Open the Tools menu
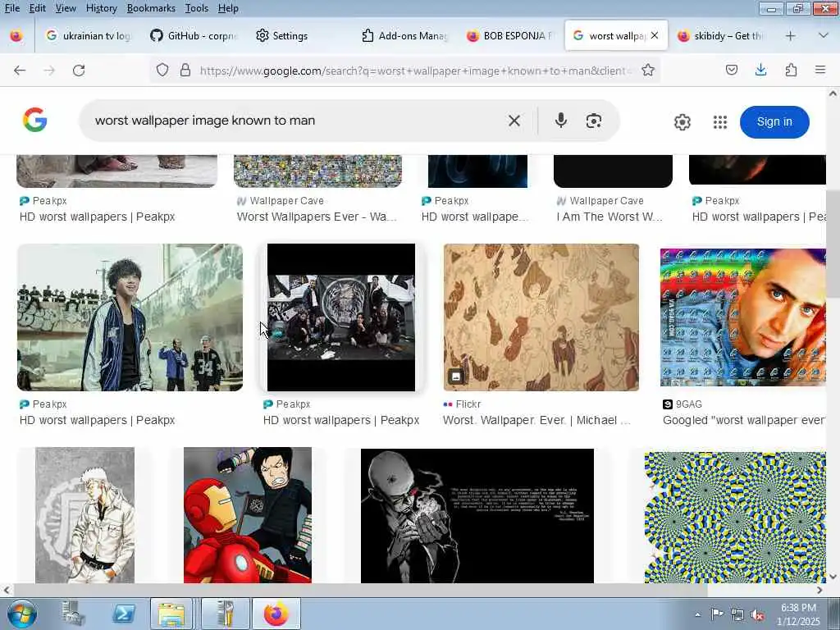 pyautogui.click(x=197, y=8)
